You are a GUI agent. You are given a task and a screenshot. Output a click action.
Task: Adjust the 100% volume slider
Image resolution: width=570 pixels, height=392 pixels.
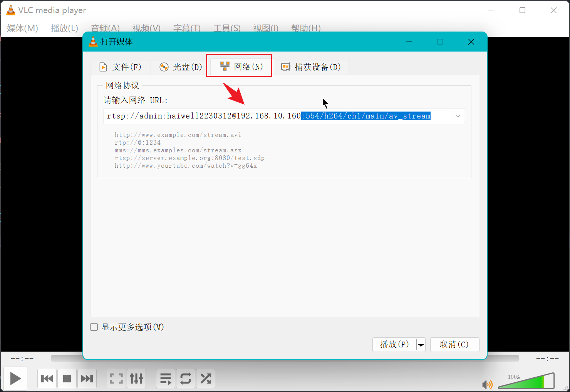point(526,381)
